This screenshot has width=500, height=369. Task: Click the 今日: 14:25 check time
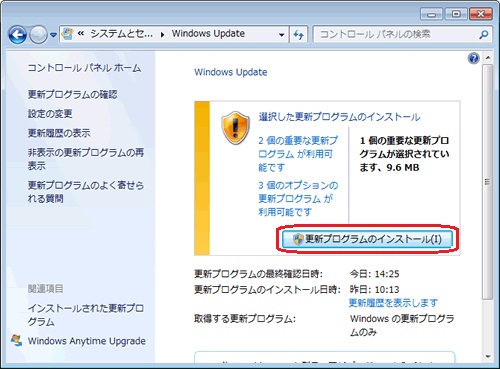(374, 274)
